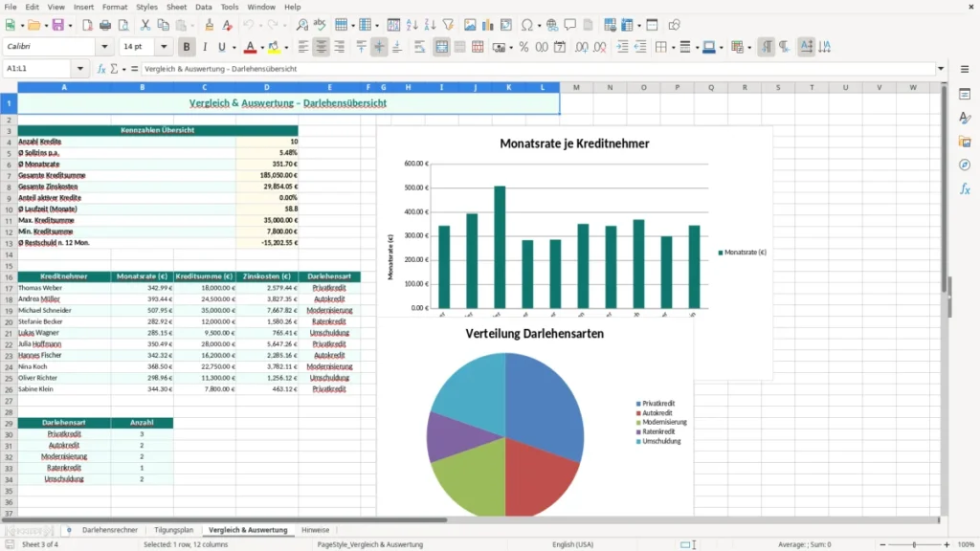
Task: Open the Sheet menu
Action: tap(176, 7)
